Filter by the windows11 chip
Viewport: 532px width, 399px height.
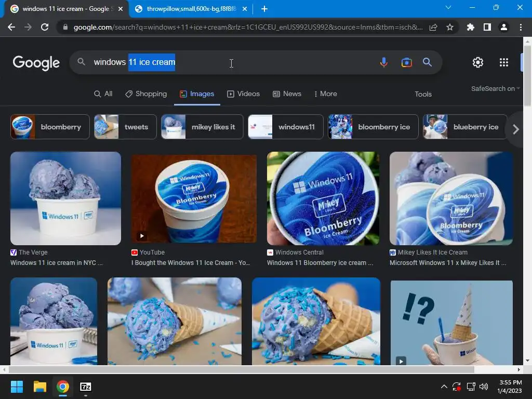click(x=286, y=127)
